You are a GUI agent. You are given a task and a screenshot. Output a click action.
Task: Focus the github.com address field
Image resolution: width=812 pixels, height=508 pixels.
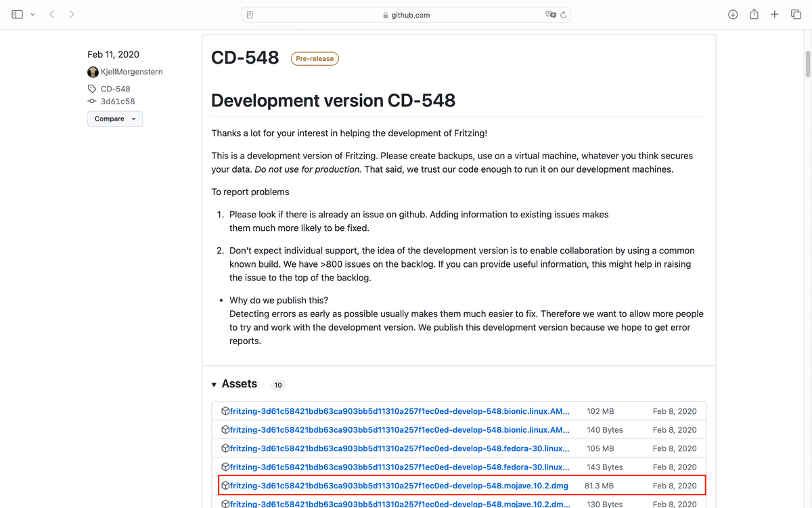pos(406,15)
